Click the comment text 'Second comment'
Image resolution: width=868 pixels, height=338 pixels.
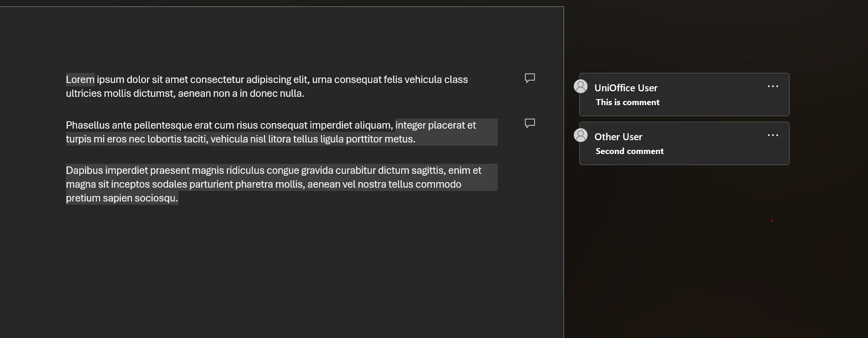[x=630, y=151]
